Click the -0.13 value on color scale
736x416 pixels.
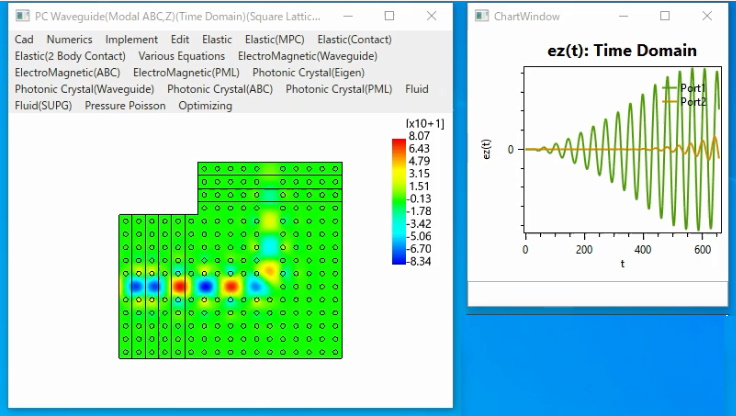pyautogui.click(x=419, y=199)
